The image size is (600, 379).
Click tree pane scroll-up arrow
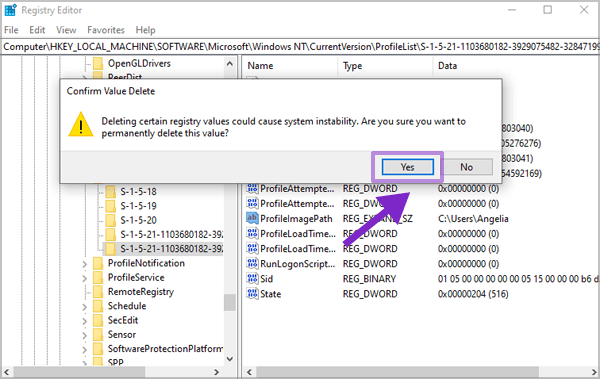[230, 64]
